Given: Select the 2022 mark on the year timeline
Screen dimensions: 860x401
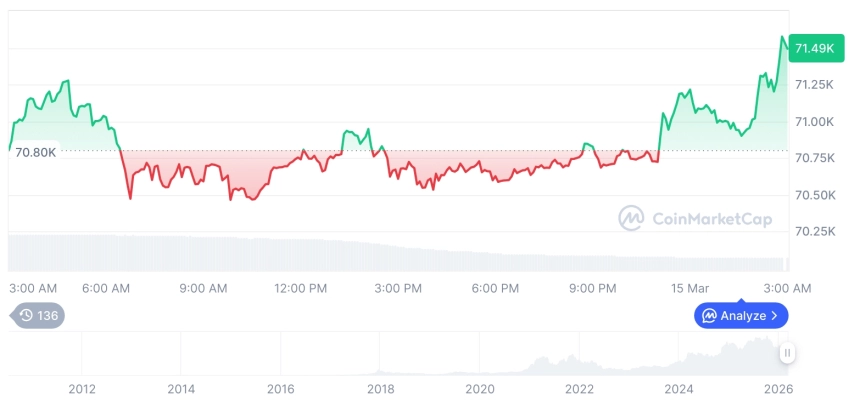Looking at the screenshot, I should (580, 388).
